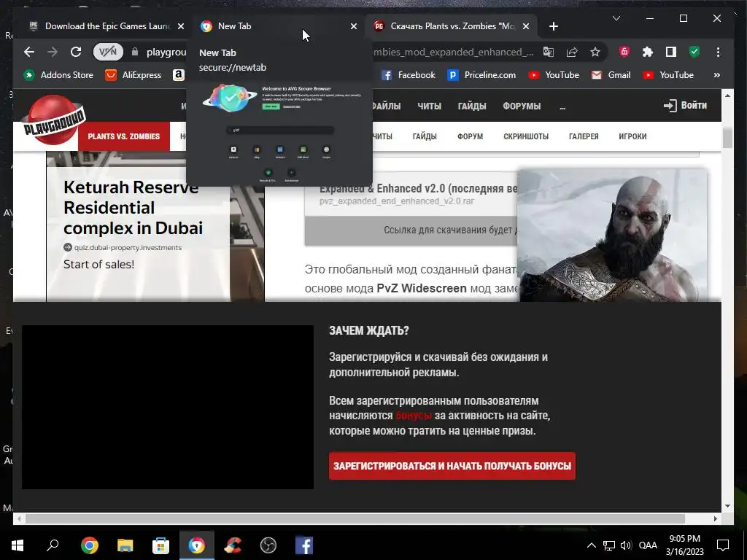Image resolution: width=747 pixels, height=560 pixels.
Task: Select the PLANTS VS. ZOMBIES game tab
Action: point(124,136)
